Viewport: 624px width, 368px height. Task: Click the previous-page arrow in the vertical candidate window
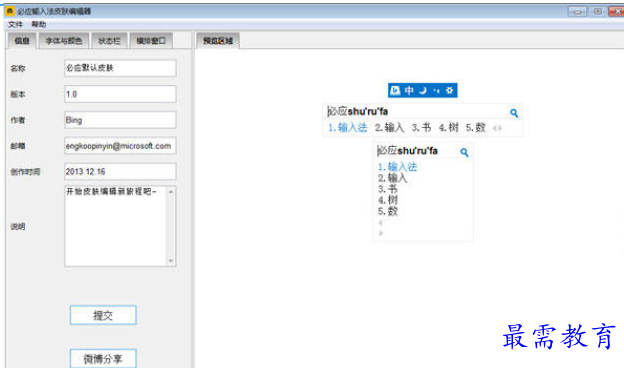tap(380, 223)
